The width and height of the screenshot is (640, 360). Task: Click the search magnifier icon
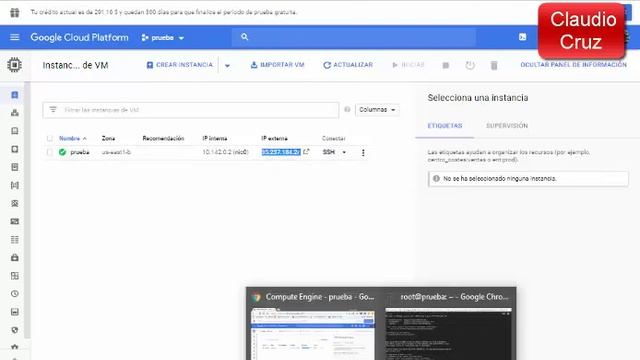pyautogui.click(x=244, y=37)
